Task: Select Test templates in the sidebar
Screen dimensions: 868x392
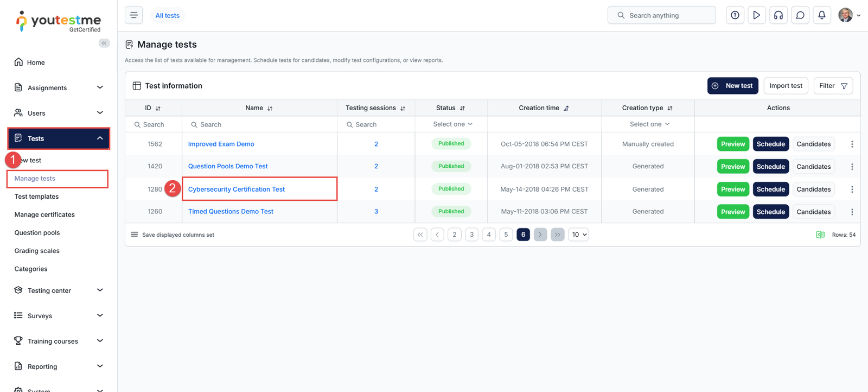Action: point(36,197)
